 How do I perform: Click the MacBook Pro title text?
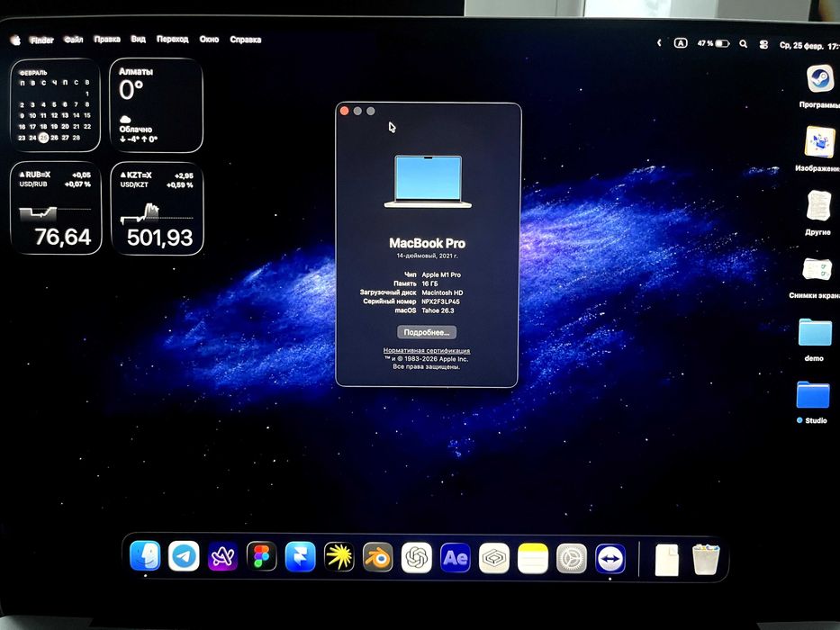coord(427,243)
